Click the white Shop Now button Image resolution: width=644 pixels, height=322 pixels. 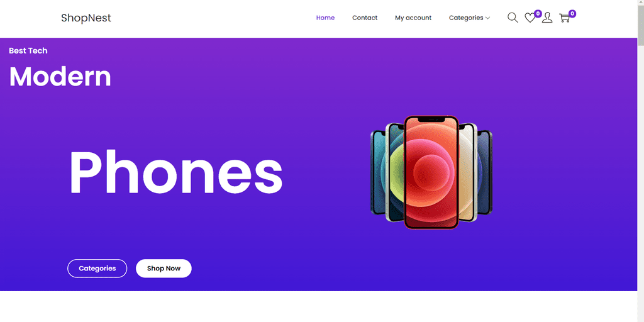pos(164,268)
